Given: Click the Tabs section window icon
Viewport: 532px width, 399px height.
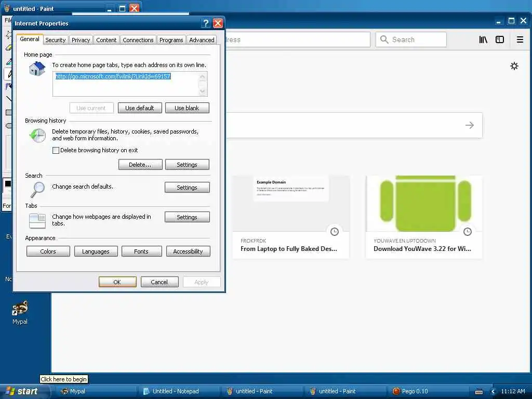Looking at the screenshot, I should pos(37,221).
